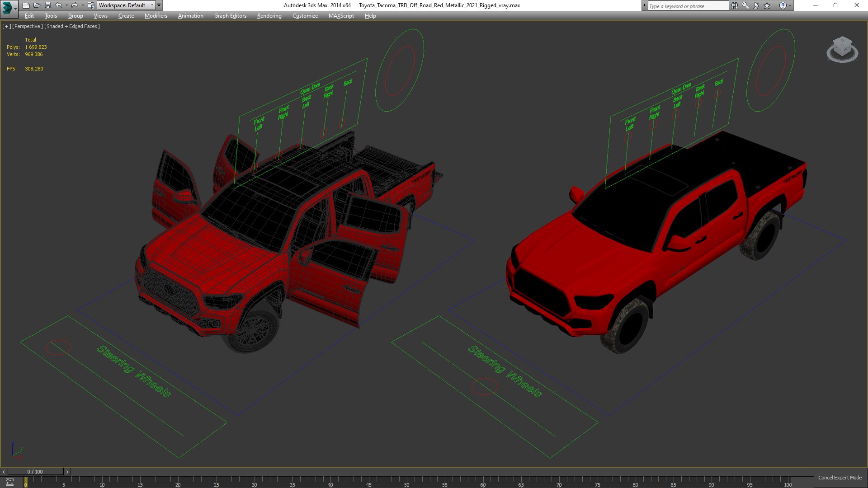The width and height of the screenshot is (868, 488).
Task: Click the left rig's Steering Wheels label
Action: [x=134, y=371]
